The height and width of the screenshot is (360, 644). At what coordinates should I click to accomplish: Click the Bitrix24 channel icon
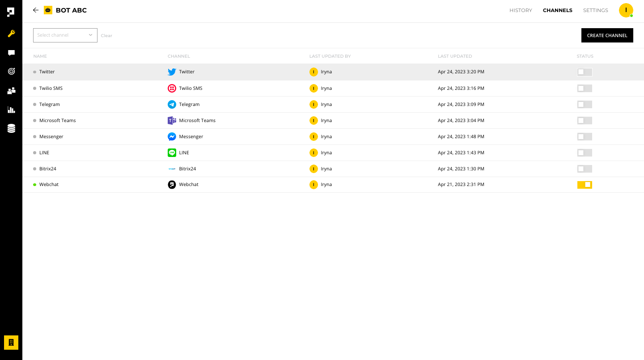click(x=172, y=169)
